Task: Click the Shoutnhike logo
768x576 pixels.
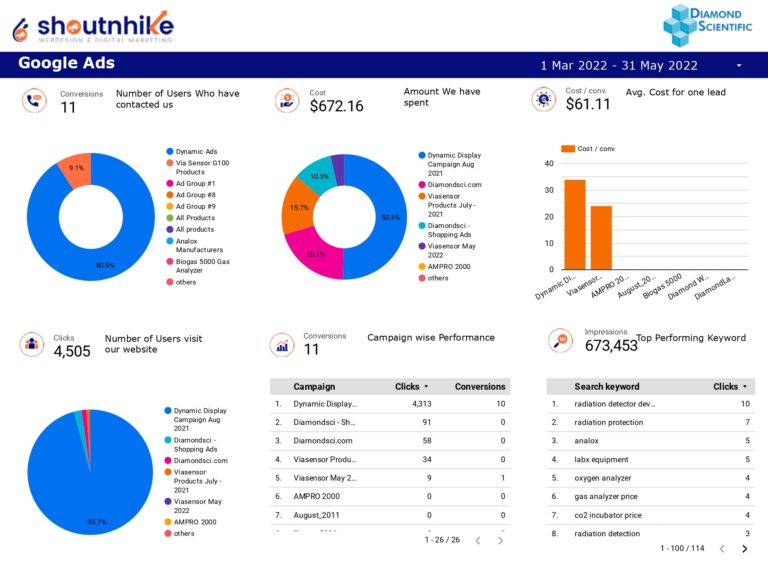Action: pos(92,26)
